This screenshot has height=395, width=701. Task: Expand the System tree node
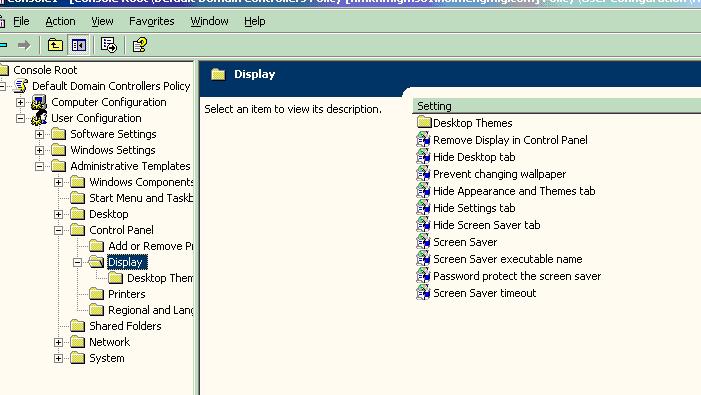[59, 358]
